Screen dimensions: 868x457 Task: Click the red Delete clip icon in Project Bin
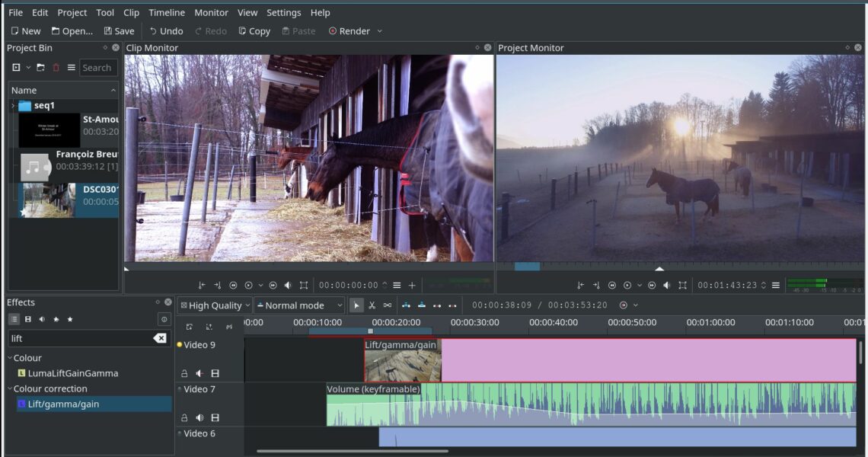(56, 68)
